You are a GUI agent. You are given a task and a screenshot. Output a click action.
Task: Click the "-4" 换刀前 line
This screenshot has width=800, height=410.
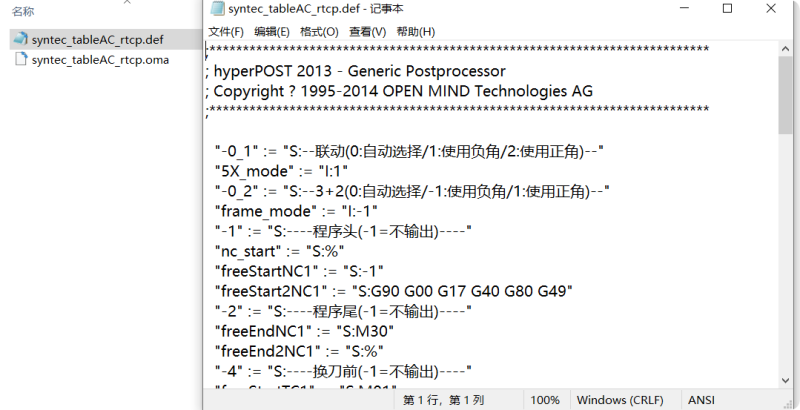[343, 371]
